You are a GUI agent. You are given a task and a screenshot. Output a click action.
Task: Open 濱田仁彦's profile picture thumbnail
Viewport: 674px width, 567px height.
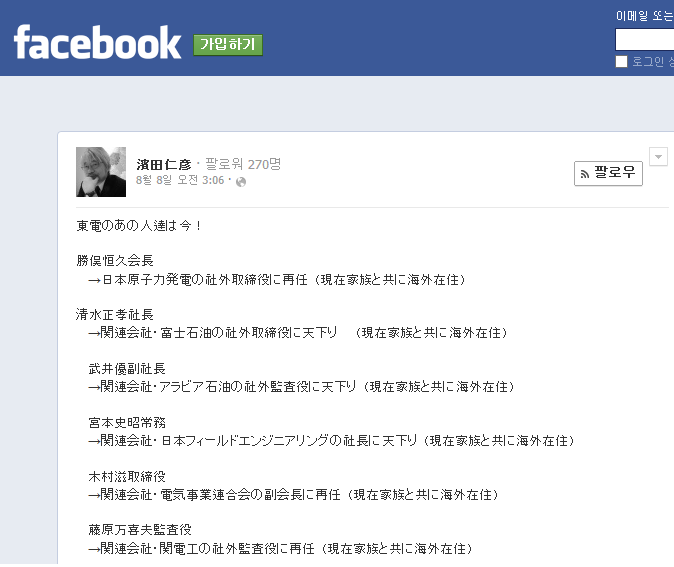point(101,172)
